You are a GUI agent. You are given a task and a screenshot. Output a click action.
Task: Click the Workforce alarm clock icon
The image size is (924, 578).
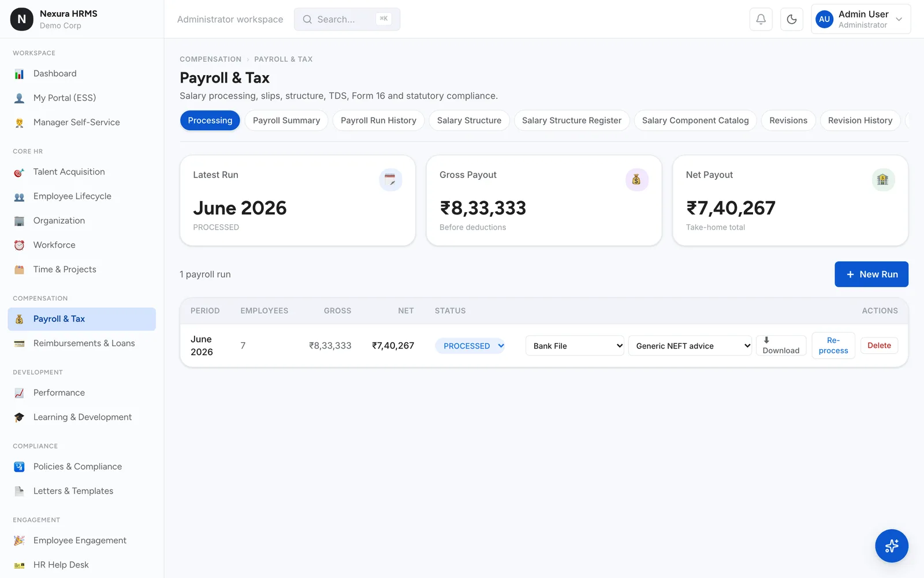click(x=19, y=245)
